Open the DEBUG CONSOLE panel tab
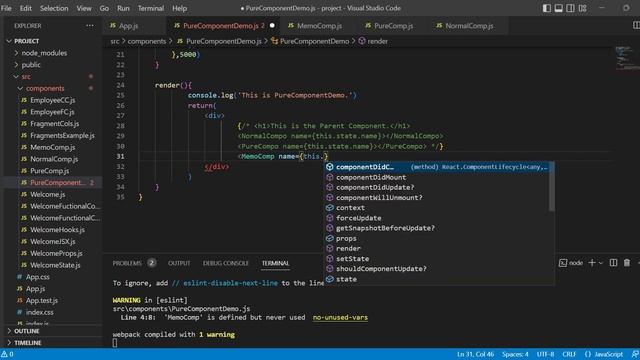640x360 pixels. 226,263
